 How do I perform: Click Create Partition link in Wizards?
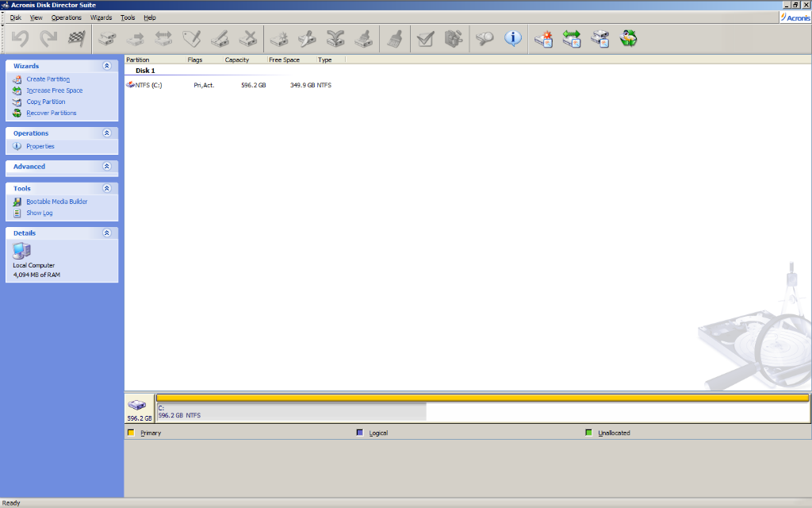point(48,79)
